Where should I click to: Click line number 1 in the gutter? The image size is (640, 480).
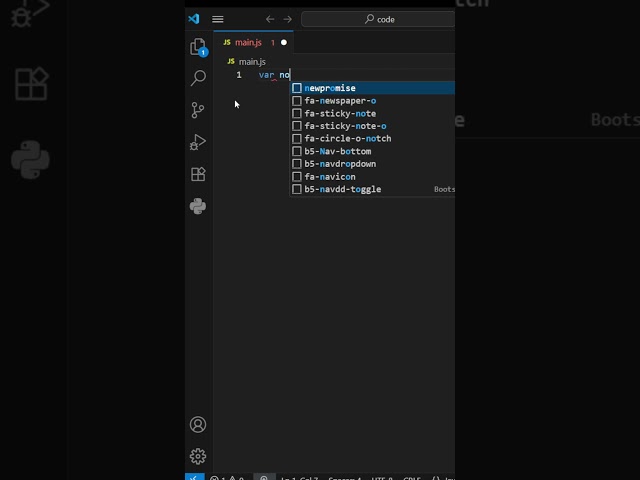tap(239, 75)
